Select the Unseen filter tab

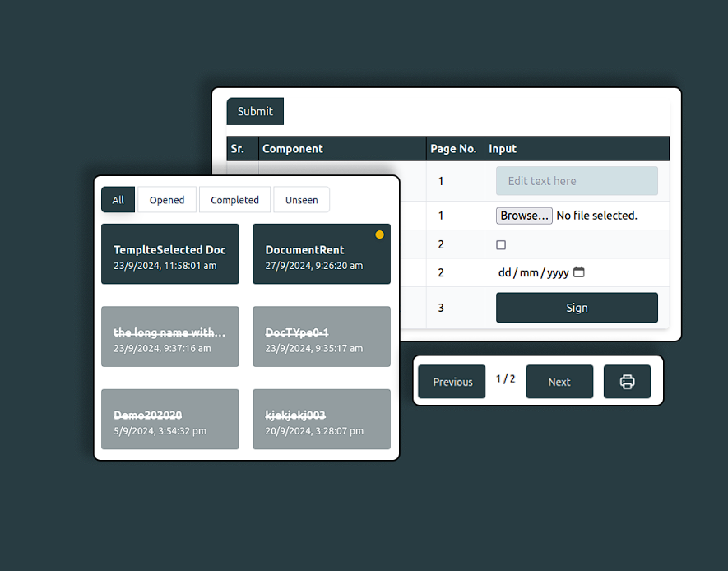tap(301, 200)
